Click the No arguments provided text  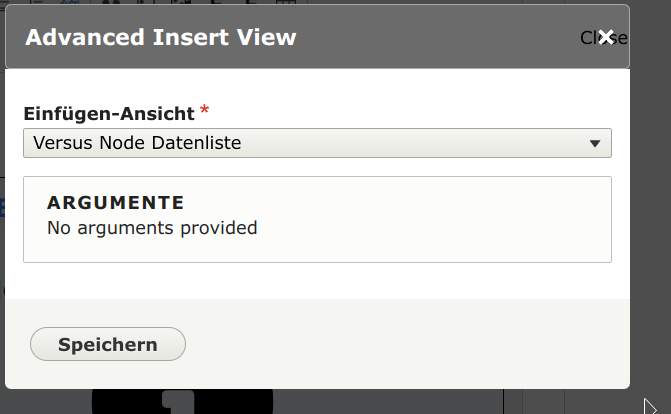[152, 228]
